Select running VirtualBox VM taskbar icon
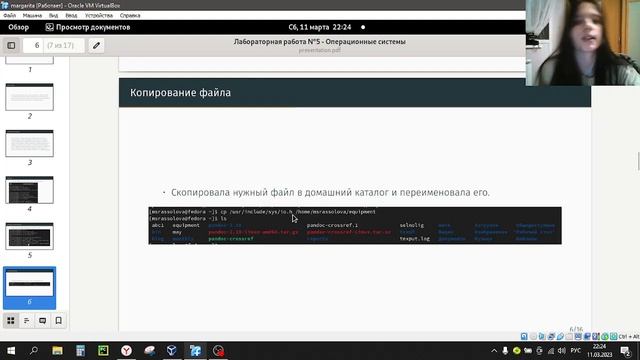640x360 pixels. tap(195, 351)
